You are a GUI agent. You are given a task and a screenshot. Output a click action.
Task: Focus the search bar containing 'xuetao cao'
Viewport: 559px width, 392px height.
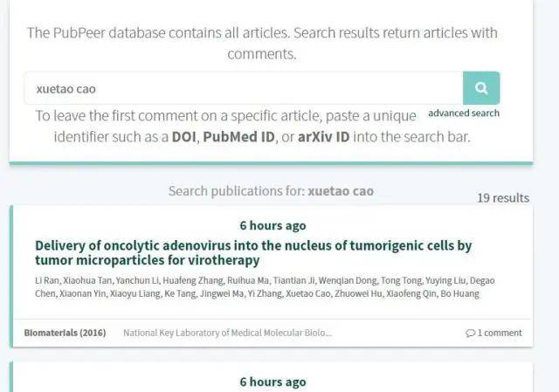tap(245, 88)
